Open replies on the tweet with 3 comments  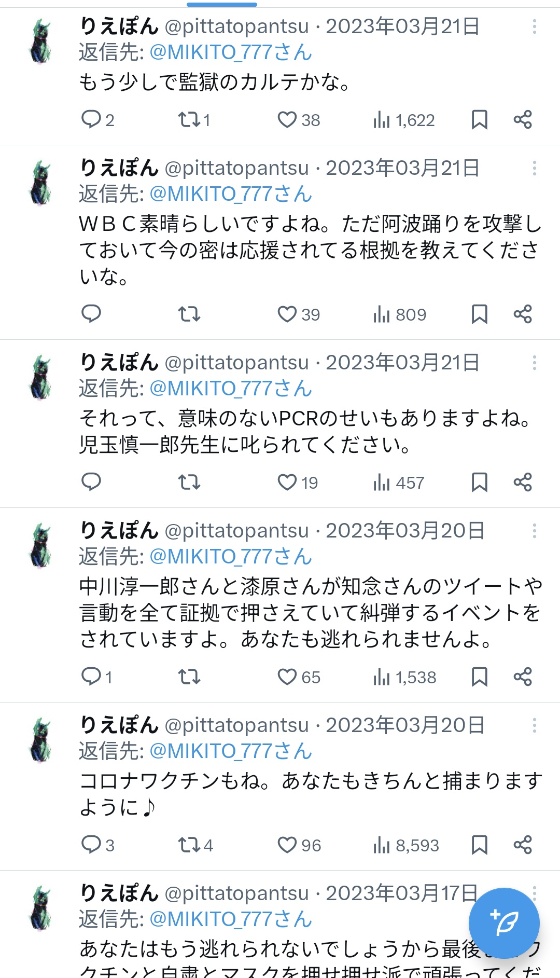tap(91, 845)
